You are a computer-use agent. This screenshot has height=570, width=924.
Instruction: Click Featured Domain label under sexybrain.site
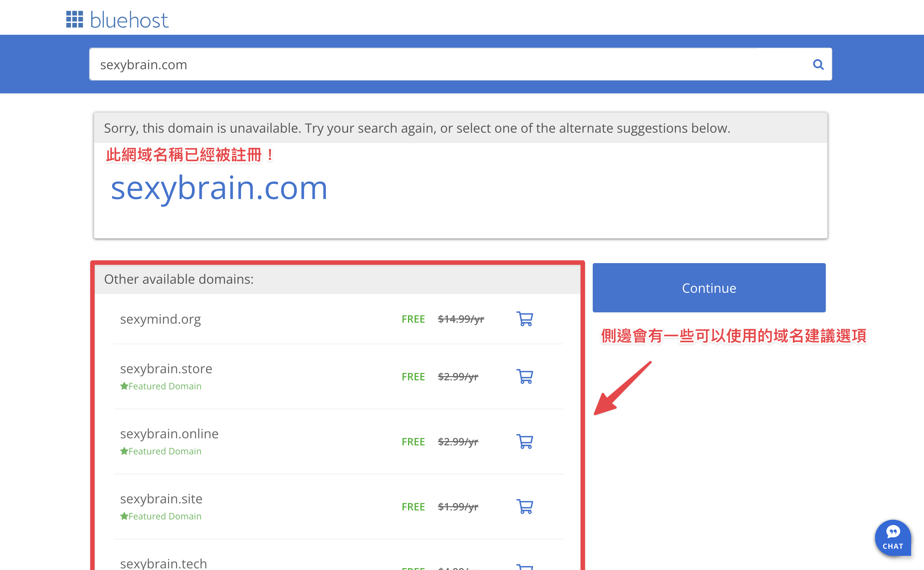[x=161, y=516]
